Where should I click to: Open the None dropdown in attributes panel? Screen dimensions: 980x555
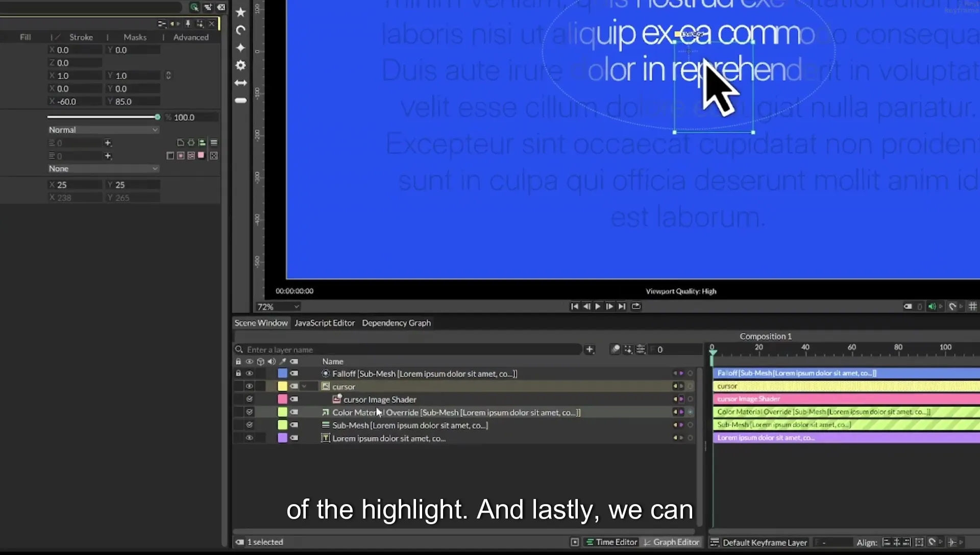(103, 169)
